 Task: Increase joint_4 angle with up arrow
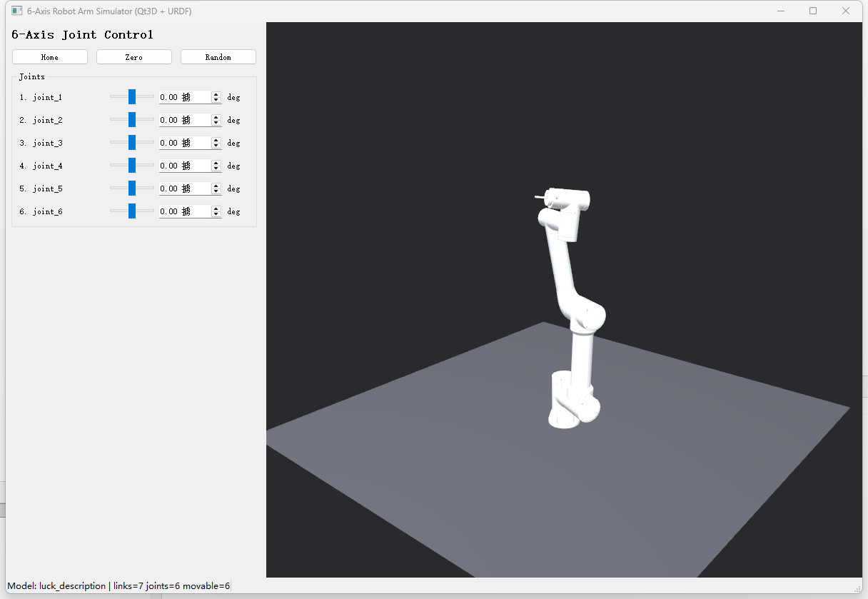[216, 163]
